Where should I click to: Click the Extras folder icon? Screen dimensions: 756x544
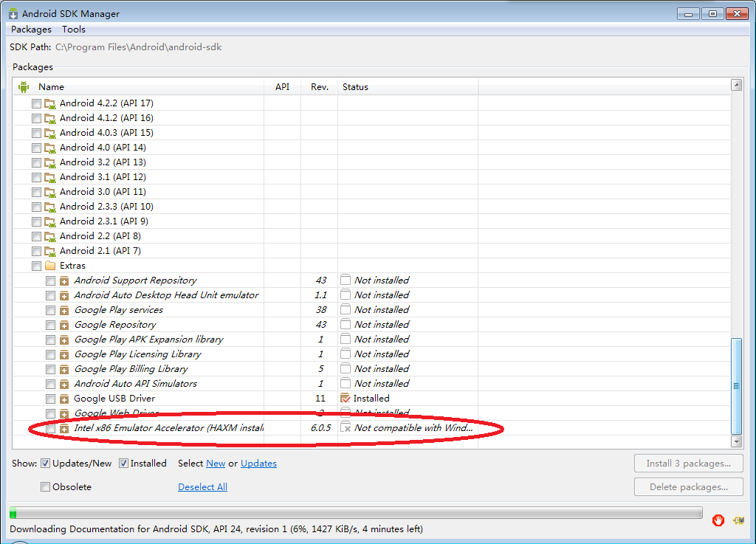50,266
